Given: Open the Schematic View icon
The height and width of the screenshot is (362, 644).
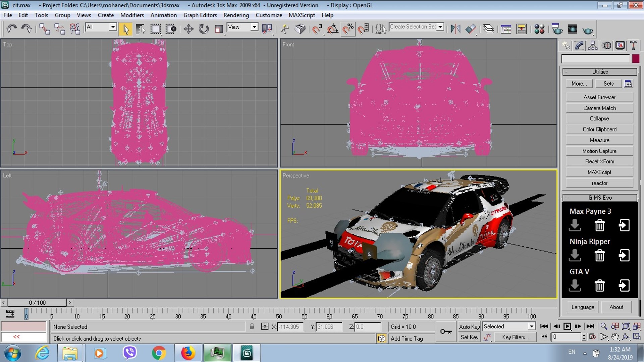Looking at the screenshot, I should coord(522,29).
